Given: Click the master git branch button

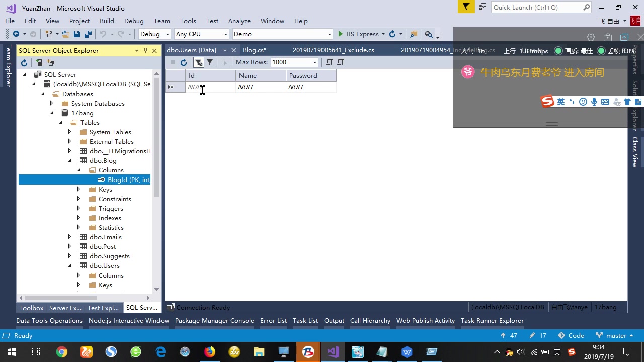Looking at the screenshot, I should (614, 336).
